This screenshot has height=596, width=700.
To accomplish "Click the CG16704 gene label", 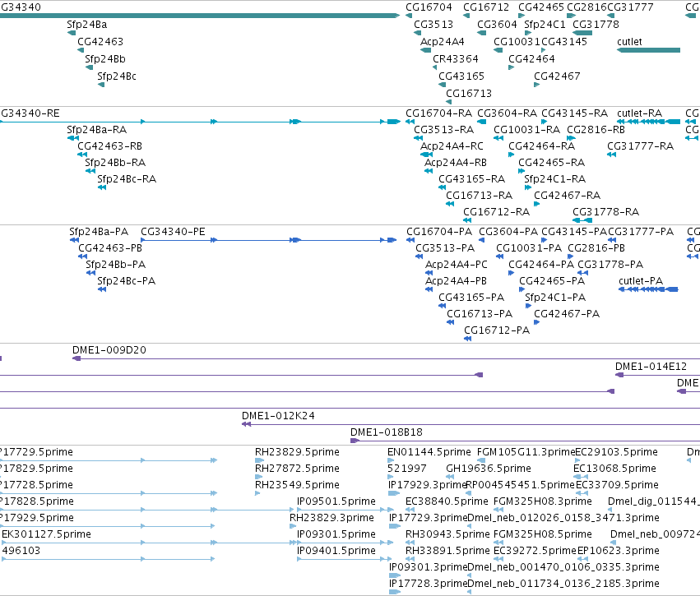I will 429,7.
